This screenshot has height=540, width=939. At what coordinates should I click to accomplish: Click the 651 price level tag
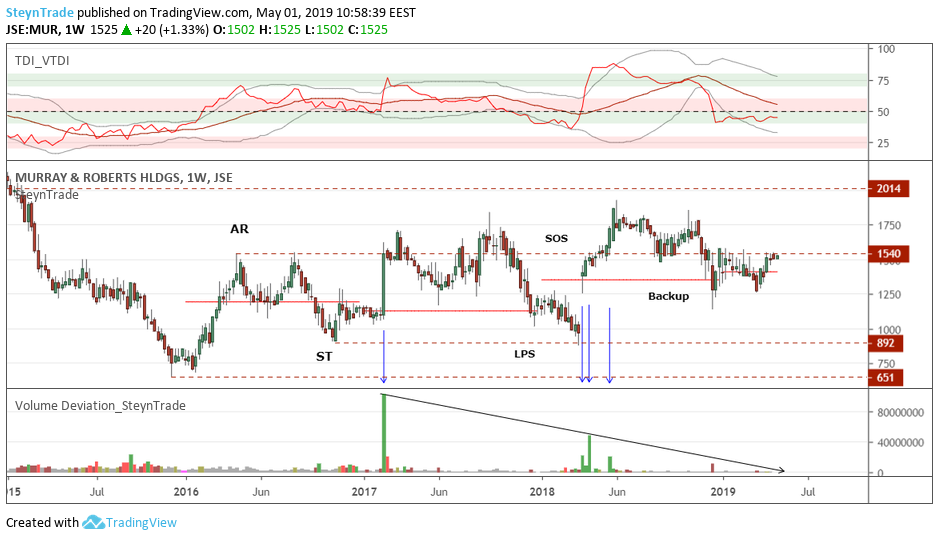[x=886, y=378]
